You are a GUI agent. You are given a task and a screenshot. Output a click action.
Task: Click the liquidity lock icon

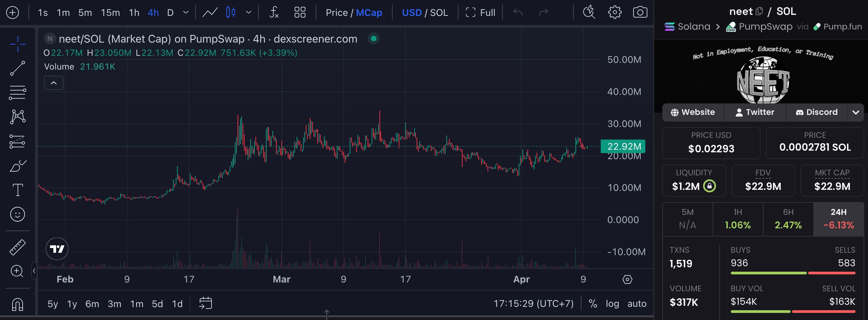tap(710, 186)
